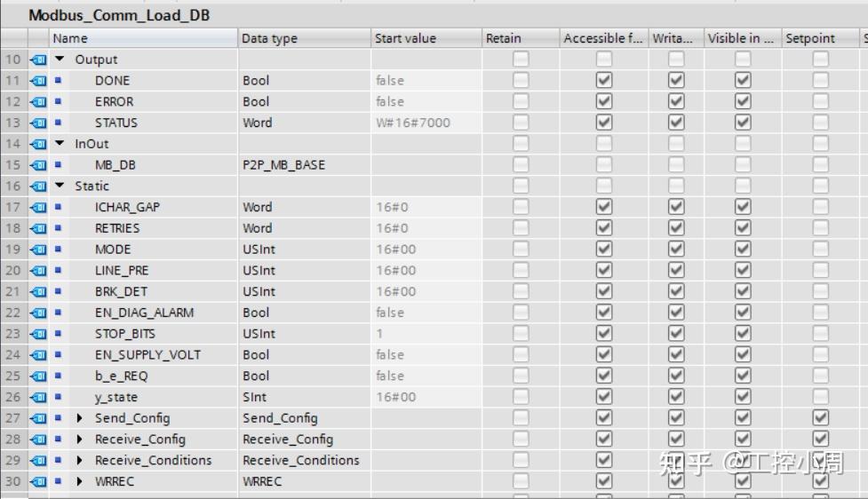Enable the Retain checkbox for DONE
Image resolution: width=868 pixels, height=499 pixels.
521,81
